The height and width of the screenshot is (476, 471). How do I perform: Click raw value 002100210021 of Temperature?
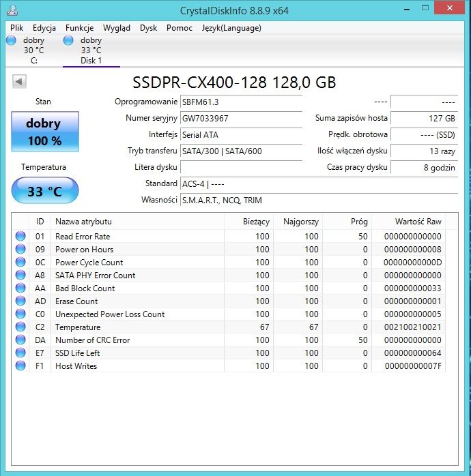413,327
